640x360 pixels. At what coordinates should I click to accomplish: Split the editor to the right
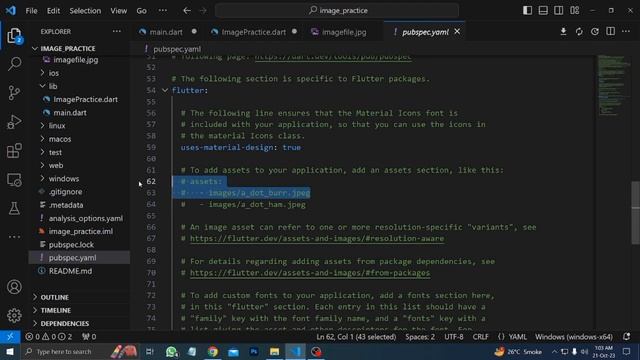coord(611,31)
